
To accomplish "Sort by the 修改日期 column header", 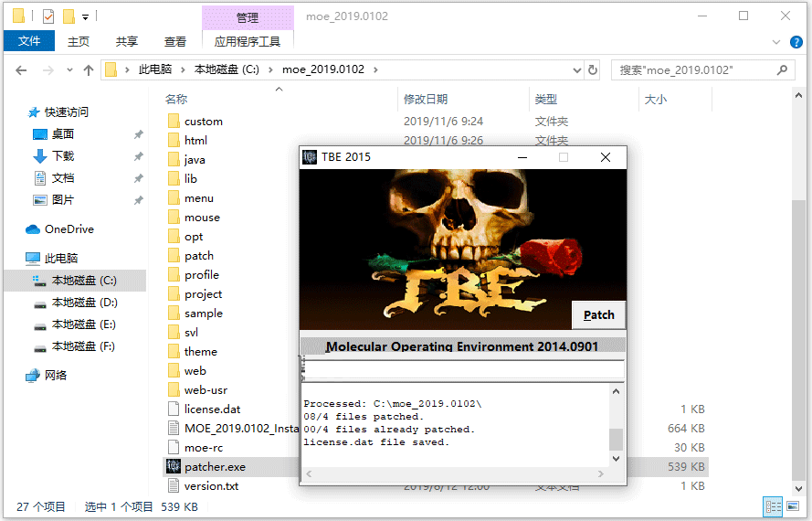I will 426,99.
